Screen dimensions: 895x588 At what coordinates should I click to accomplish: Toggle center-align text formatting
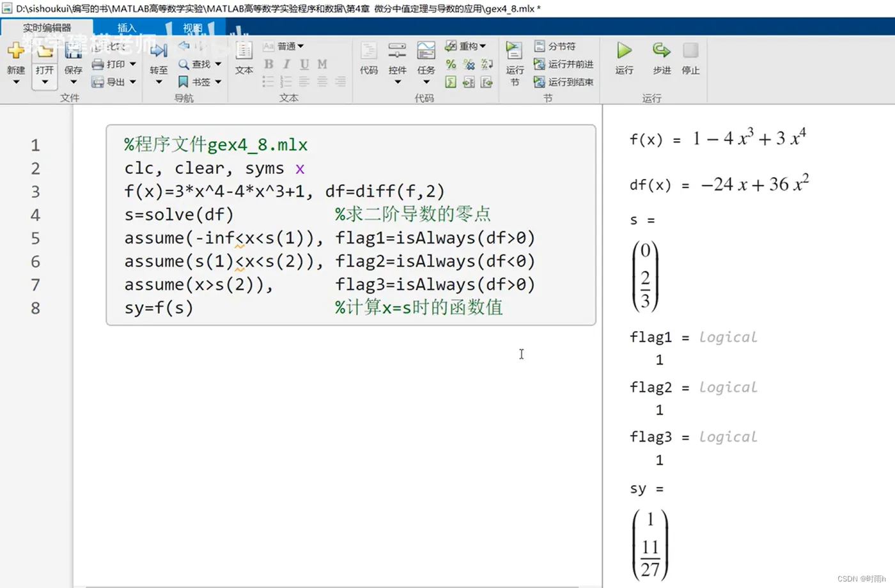pos(322,81)
